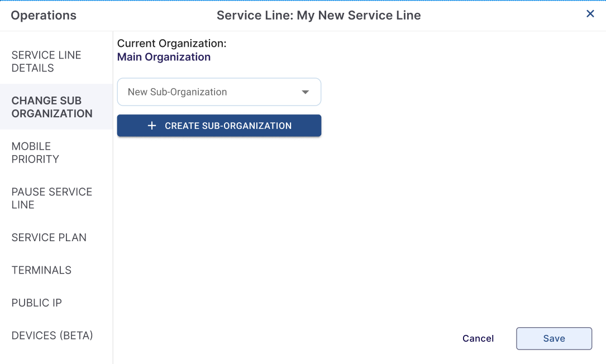
Task: Open the Devices (Beta) tab
Action: click(x=52, y=336)
